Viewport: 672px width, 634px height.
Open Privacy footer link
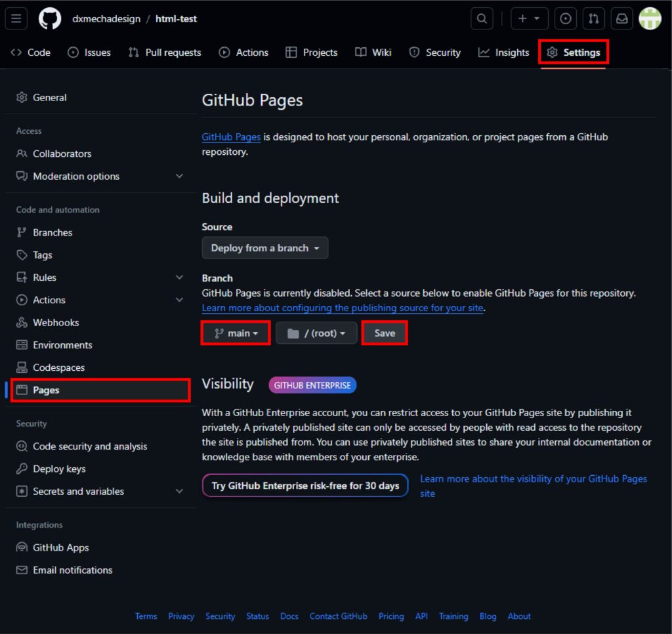click(x=181, y=616)
